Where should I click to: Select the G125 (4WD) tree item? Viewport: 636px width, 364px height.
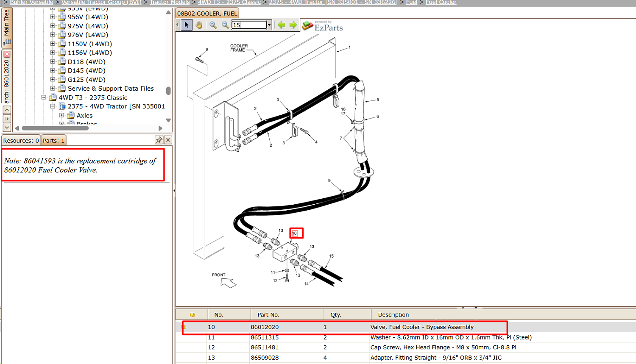click(x=86, y=80)
